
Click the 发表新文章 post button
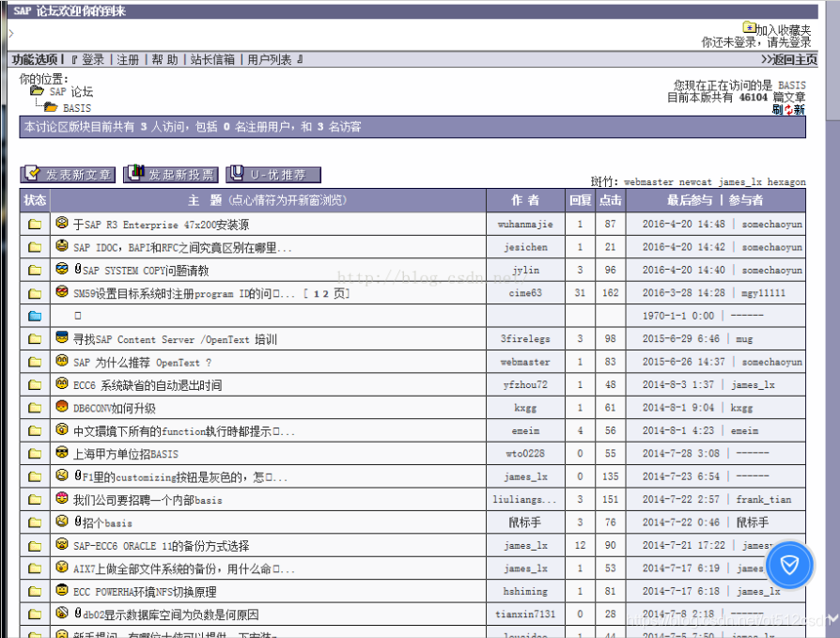pos(68,174)
